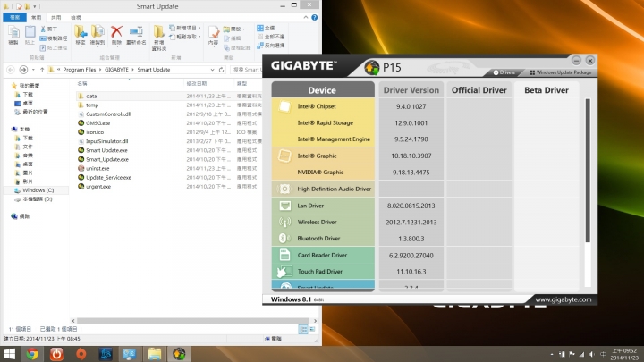This screenshot has width=644, height=362.
Task: Select Windows (C:) in the navigation pane
Action: pos(38,190)
